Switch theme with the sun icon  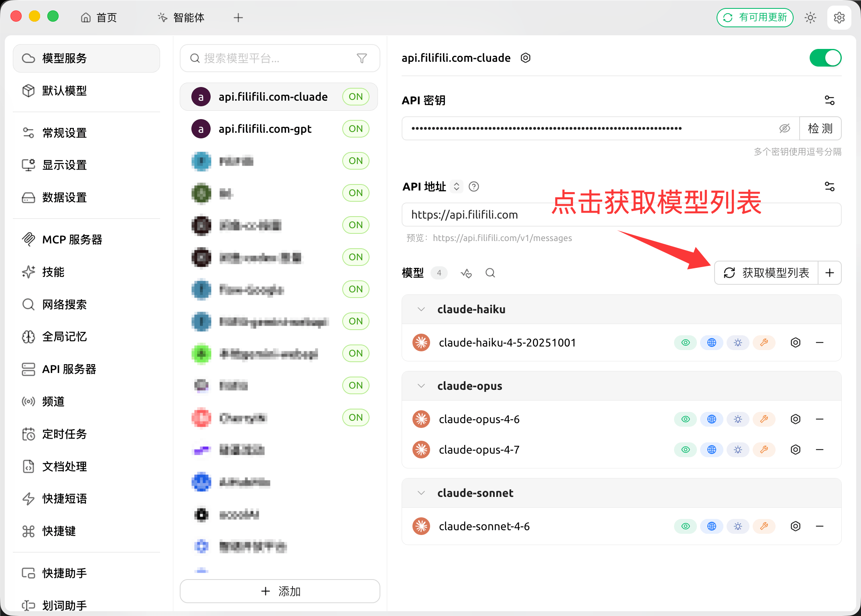810,18
